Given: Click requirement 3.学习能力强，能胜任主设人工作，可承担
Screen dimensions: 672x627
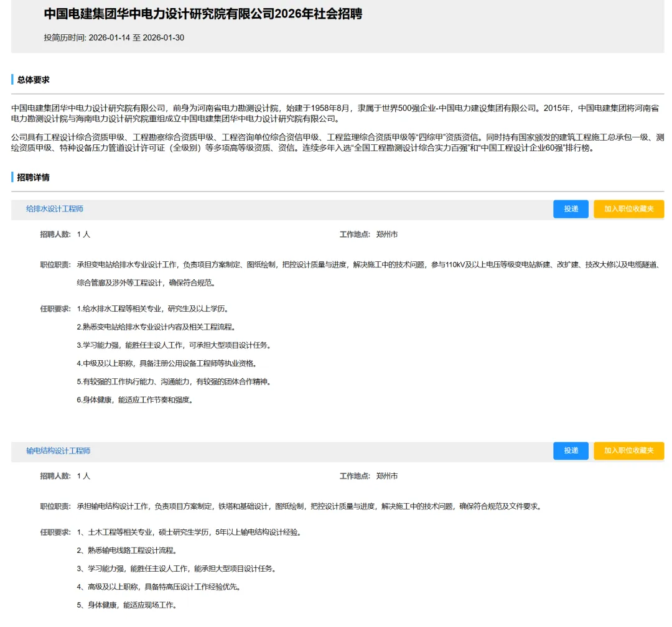Looking at the screenshot, I should click(x=174, y=345).
